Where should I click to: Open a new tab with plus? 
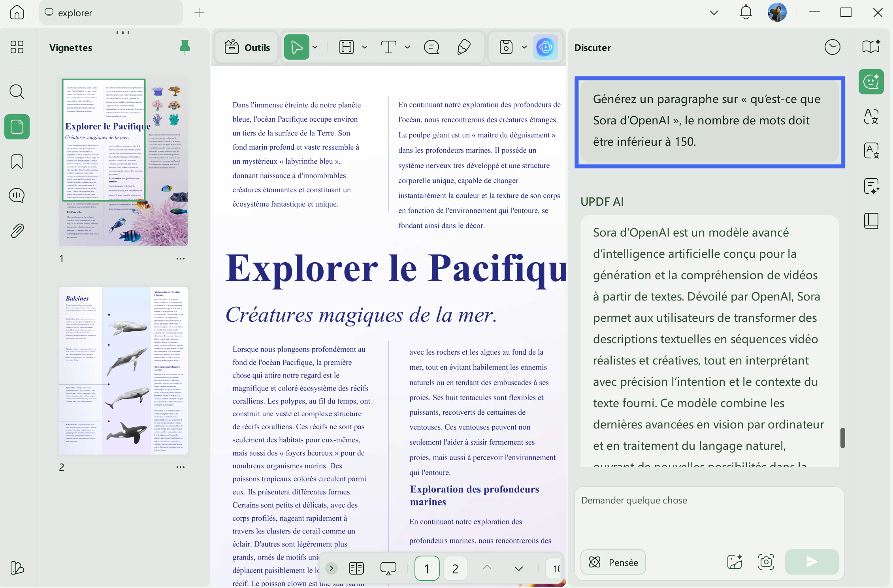(x=199, y=13)
